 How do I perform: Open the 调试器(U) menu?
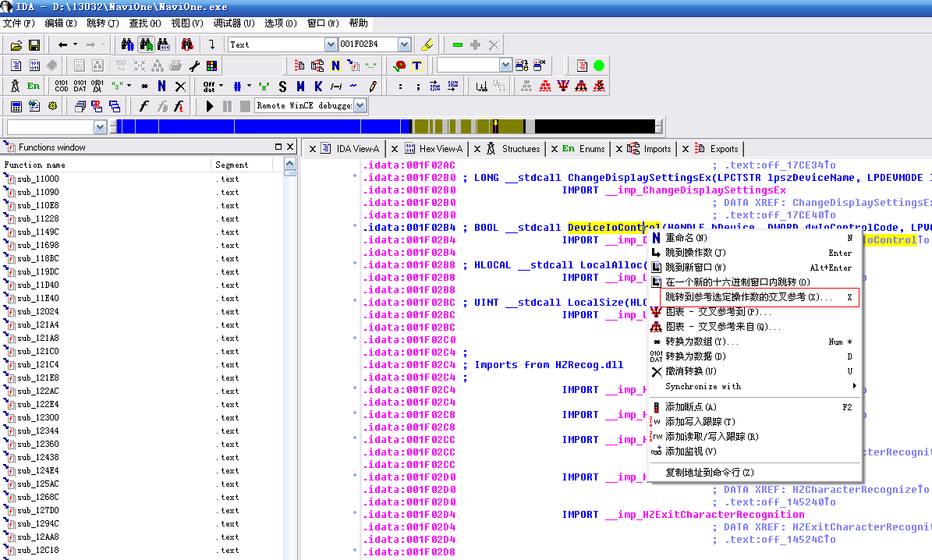click(x=234, y=23)
